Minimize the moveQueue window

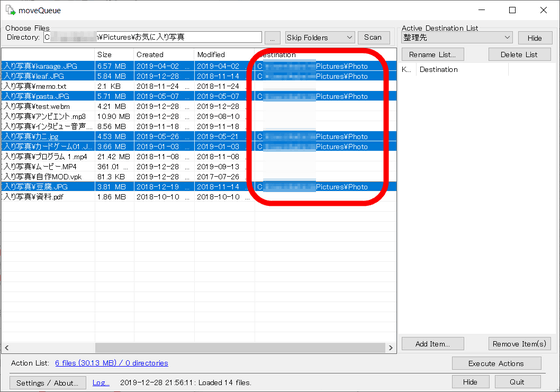tap(482, 10)
